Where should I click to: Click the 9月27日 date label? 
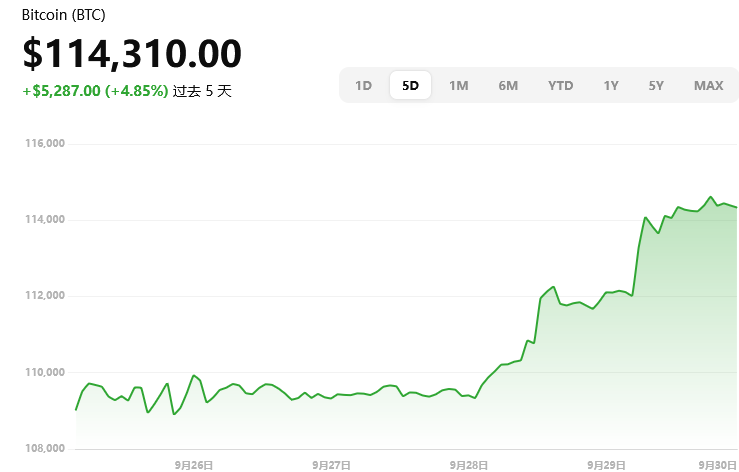331,465
